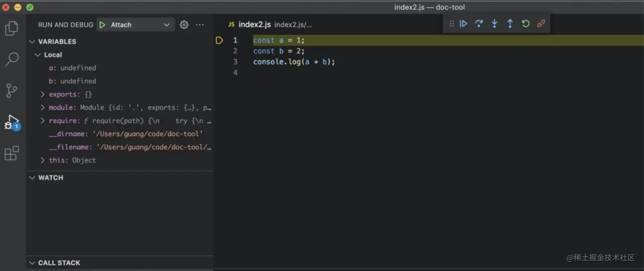This screenshot has width=644, height=271.
Task: Click line number 4 in gutter
Action: click(x=235, y=73)
